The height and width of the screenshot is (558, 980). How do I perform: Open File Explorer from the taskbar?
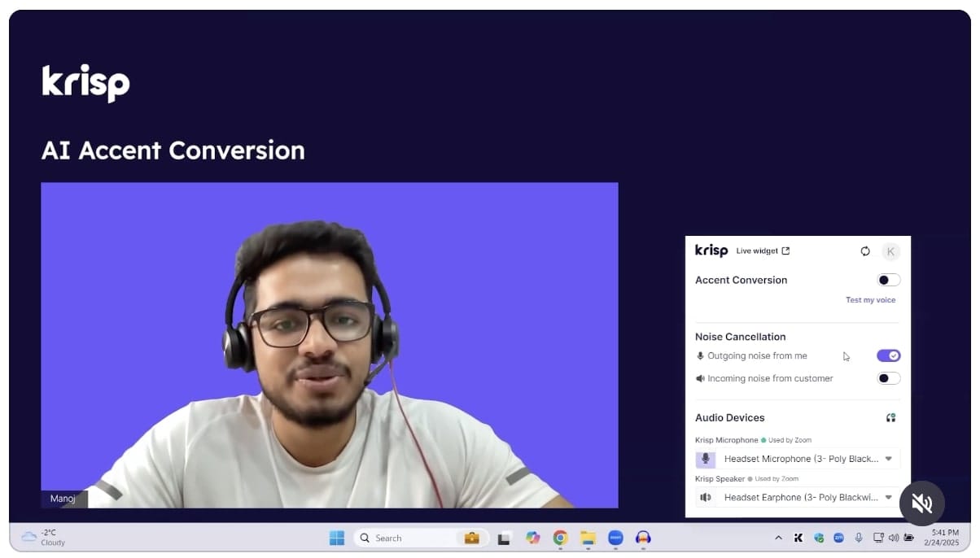588,538
